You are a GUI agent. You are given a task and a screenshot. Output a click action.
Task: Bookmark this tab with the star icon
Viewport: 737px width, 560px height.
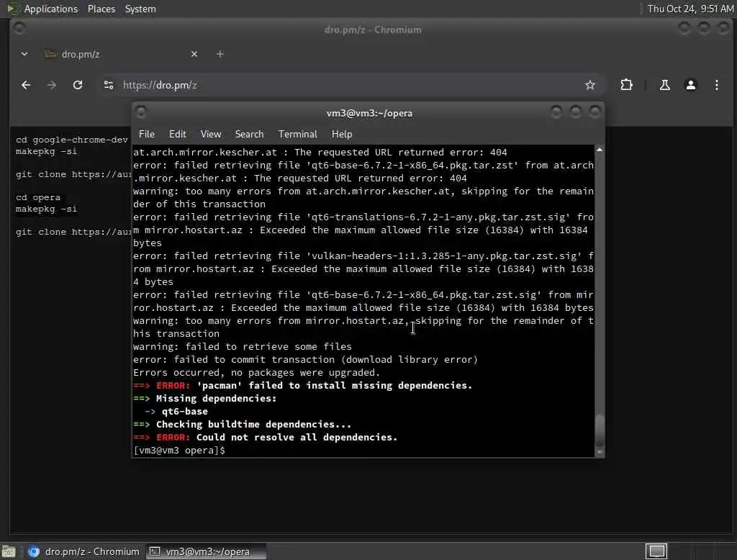(590, 85)
